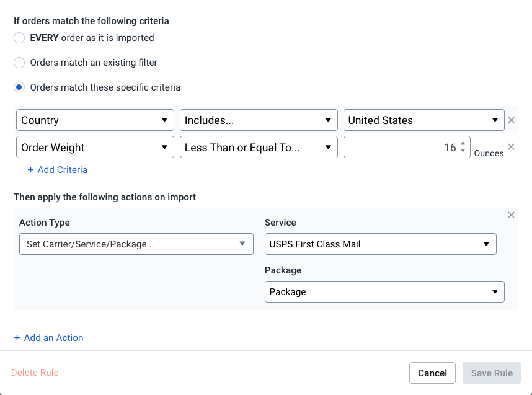This screenshot has height=395, width=532.
Task: Click the Add Criteria link
Action: point(57,170)
